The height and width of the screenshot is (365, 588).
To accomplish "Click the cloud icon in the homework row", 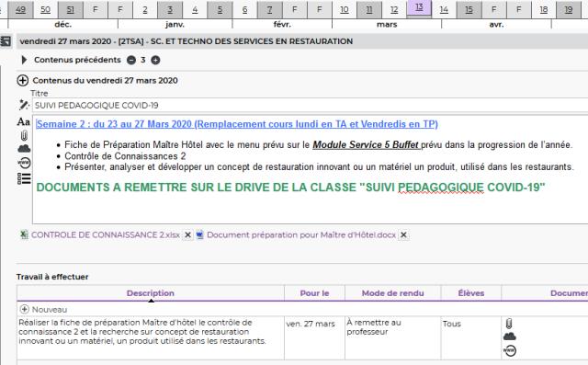I will (x=510, y=336).
